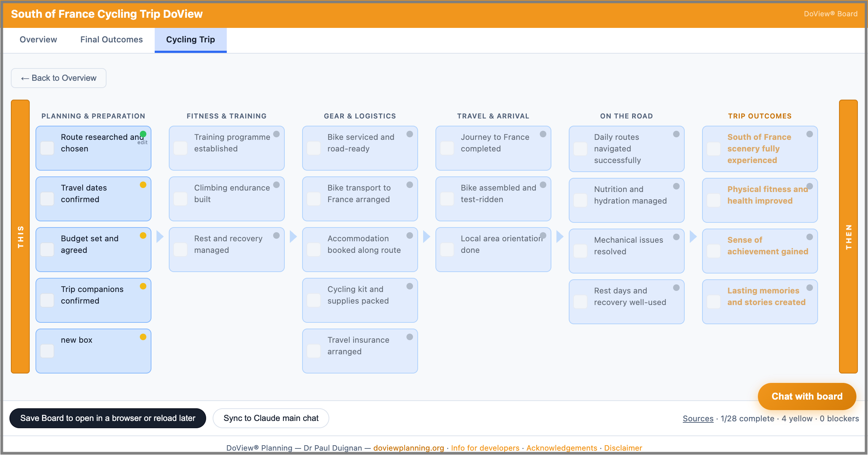Screen dimensions: 868x455
Task: Click arrow between Planning and Fitness columns
Action: (160, 237)
